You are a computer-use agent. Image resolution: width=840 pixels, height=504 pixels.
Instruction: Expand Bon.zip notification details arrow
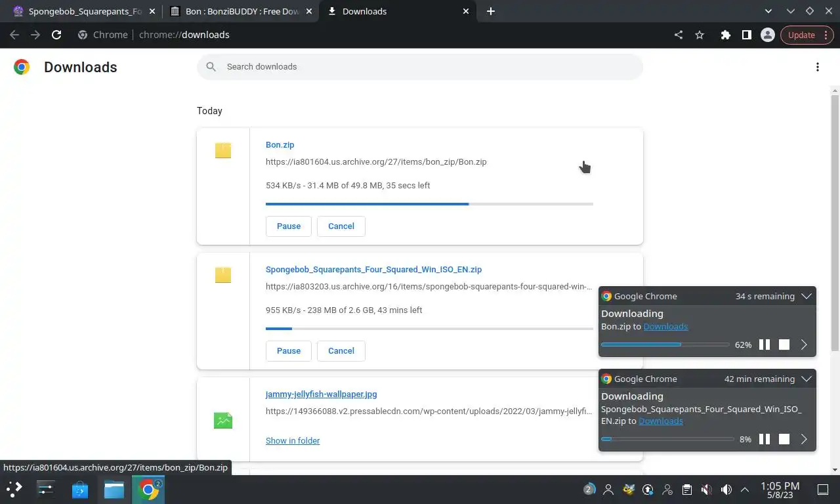(x=804, y=345)
